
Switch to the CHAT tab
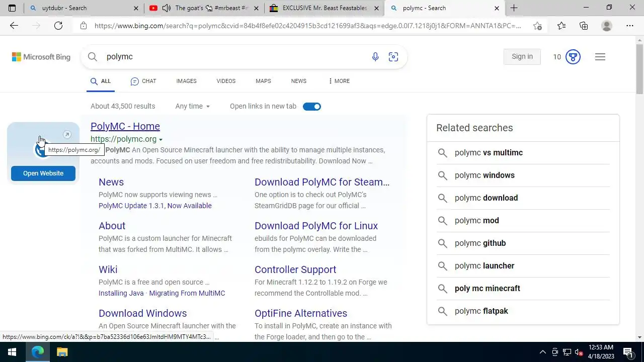tap(143, 81)
